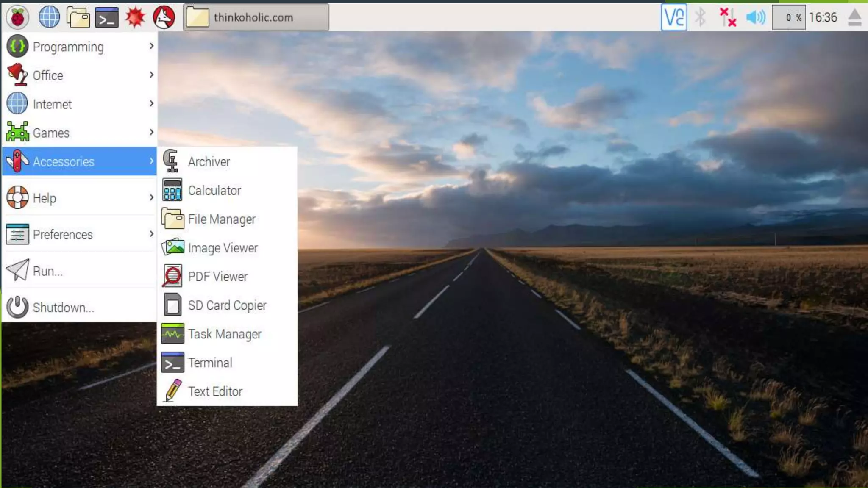
Task: Launch the file manager from the panel
Action: [x=78, y=17]
